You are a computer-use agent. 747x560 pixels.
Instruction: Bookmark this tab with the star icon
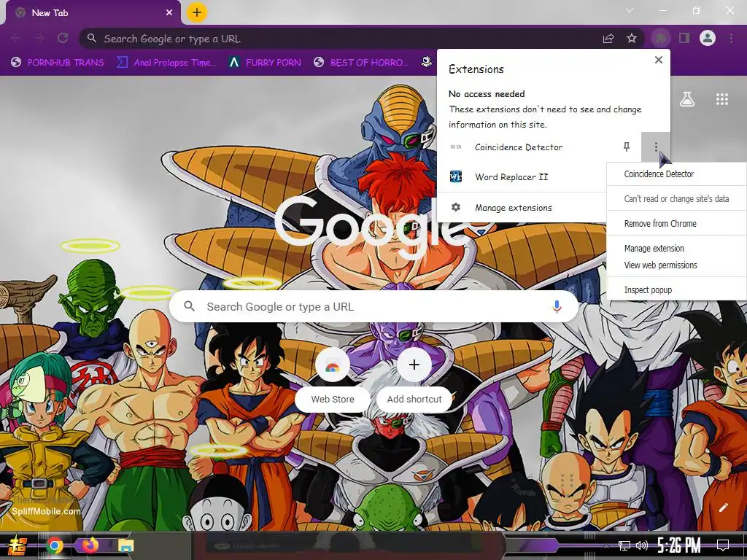point(632,38)
